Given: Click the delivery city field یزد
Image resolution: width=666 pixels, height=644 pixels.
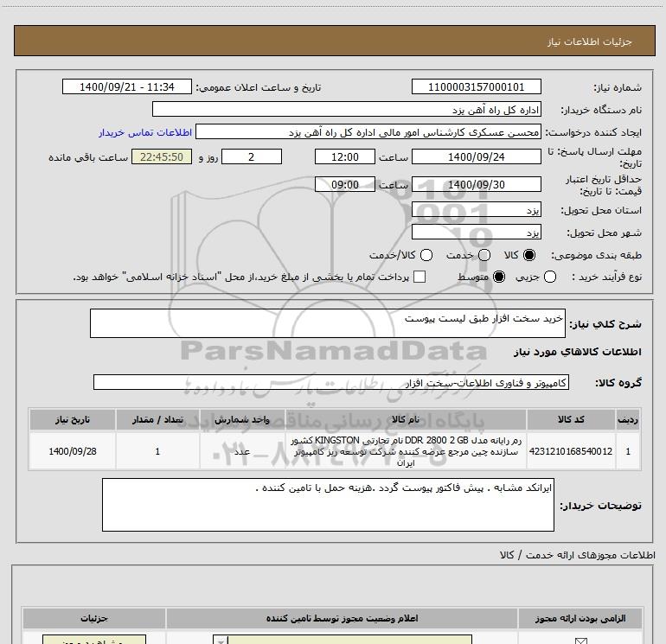Looking at the screenshot, I should click(x=476, y=233).
